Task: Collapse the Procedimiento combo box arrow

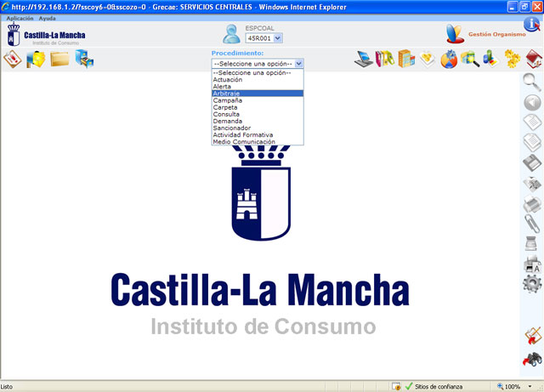Action: (298, 64)
